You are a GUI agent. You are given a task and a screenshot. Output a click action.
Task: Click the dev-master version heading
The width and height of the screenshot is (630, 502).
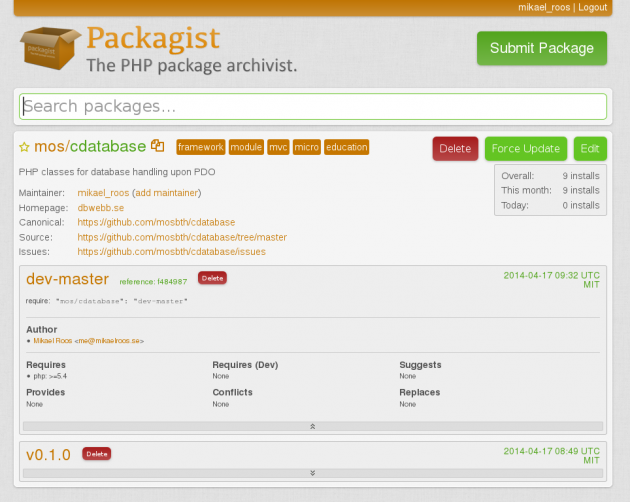point(68,279)
